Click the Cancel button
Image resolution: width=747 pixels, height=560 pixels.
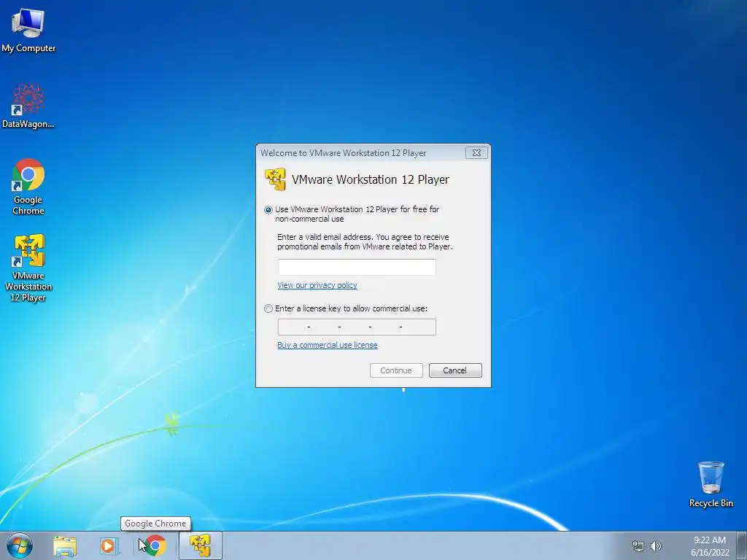[x=455, y=370]
